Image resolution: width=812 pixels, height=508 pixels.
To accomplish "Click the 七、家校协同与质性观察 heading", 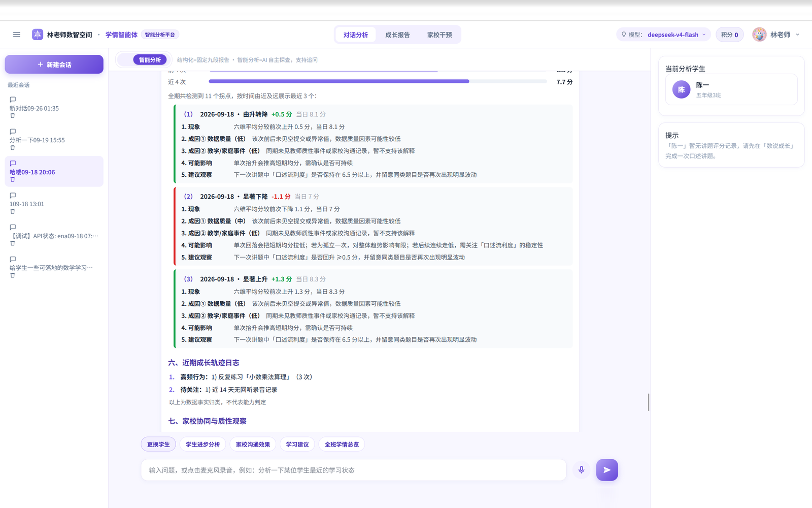I will (207, 421).
